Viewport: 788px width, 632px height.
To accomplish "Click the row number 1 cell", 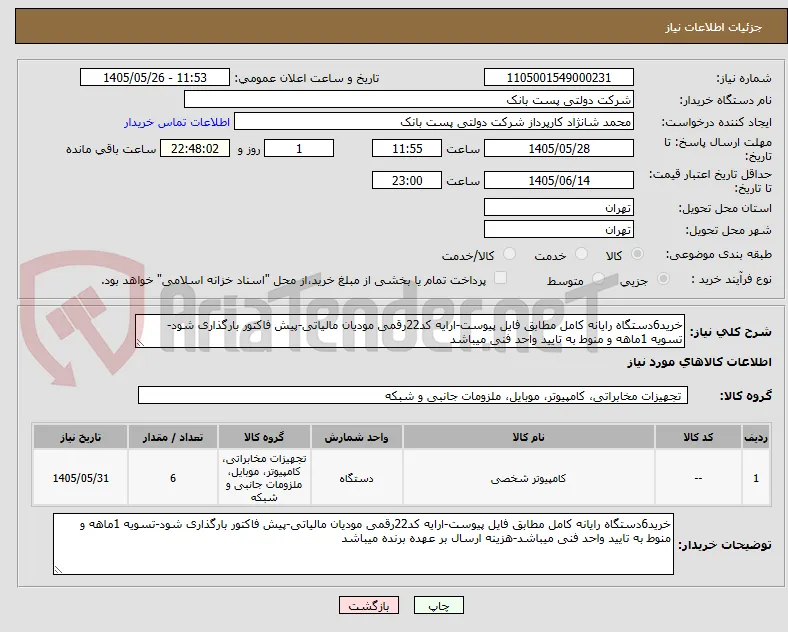I will click(756, 478).
